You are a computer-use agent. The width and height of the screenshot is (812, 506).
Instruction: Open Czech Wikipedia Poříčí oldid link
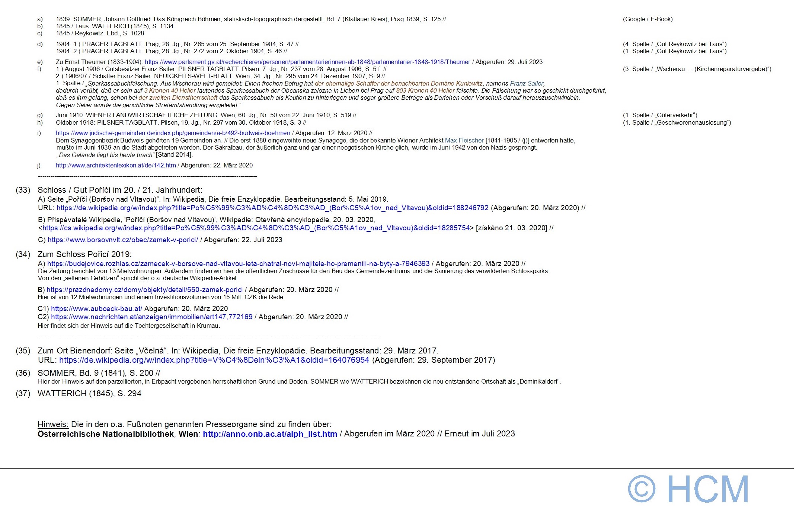256,228
